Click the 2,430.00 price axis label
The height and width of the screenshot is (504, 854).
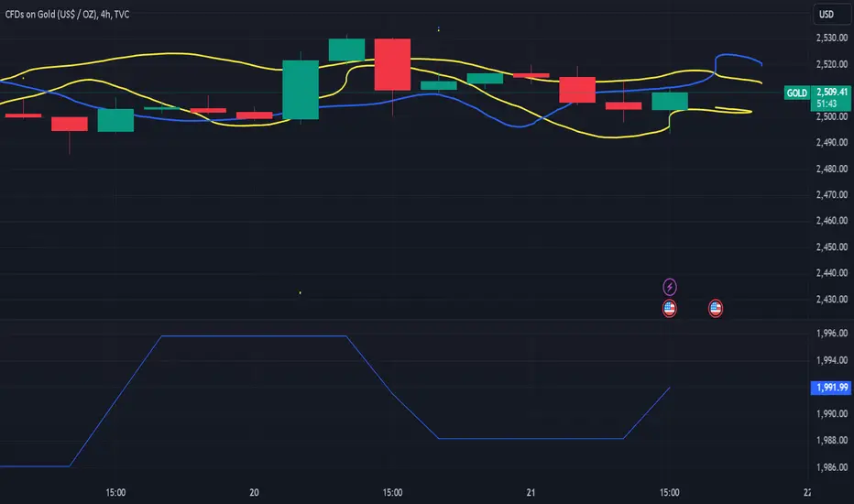832,299
